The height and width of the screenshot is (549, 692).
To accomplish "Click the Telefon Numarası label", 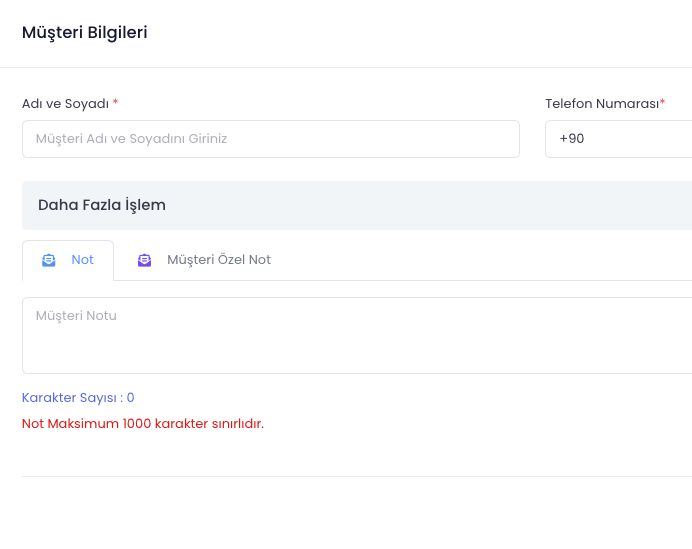I will click(601, 103).
